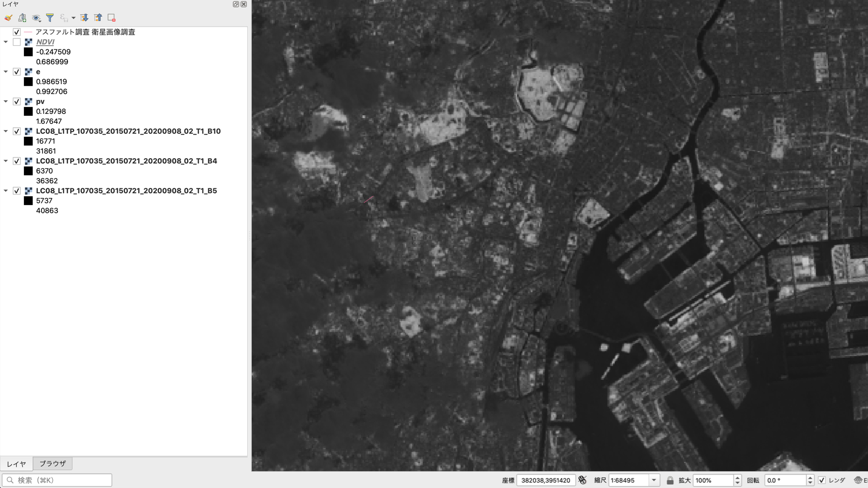Hide the B10 Landsat layer
Screen dimensions: 868x488
17,131
